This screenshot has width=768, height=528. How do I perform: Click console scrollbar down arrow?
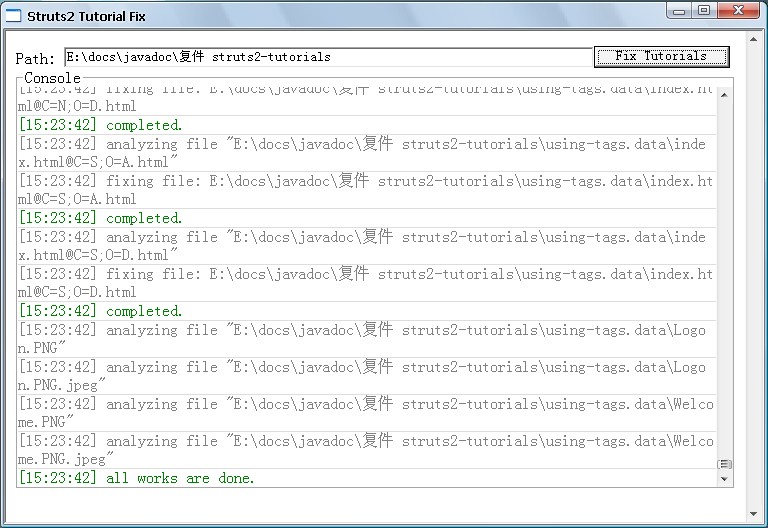tap(724, 479)
